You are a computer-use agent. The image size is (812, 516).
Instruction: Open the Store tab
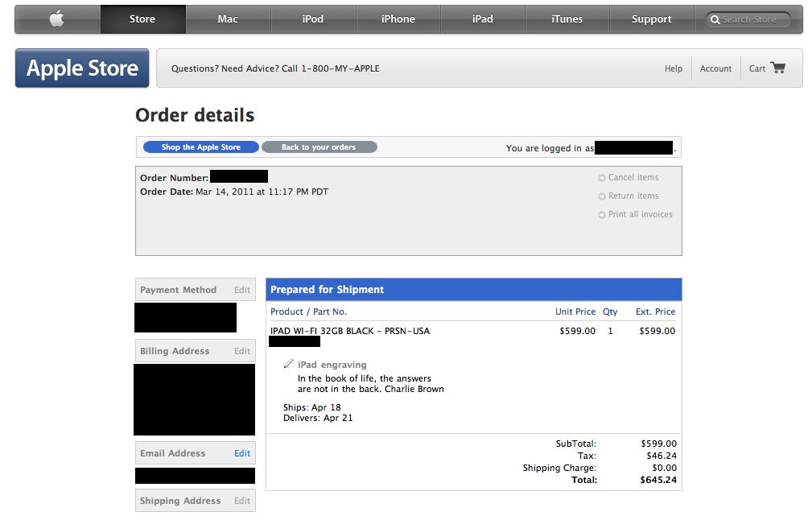point(142,19)
